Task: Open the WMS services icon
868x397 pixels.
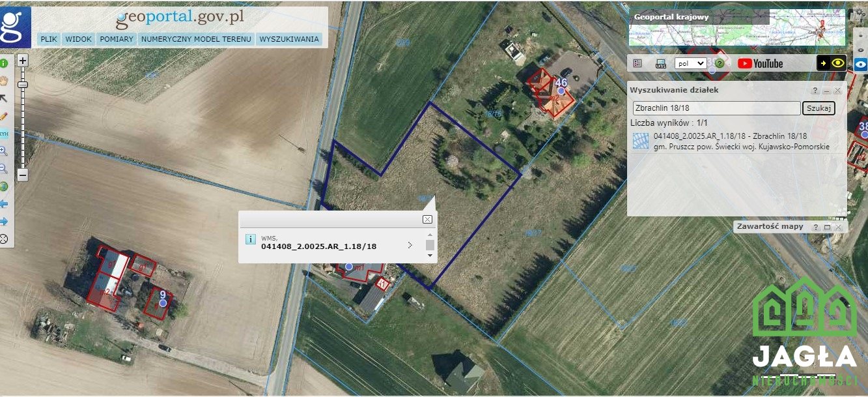Action: coord(661,63)
